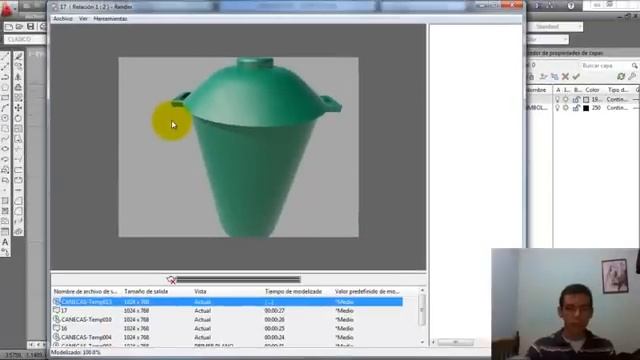Open layer settings wrench icon

point(632,76)
